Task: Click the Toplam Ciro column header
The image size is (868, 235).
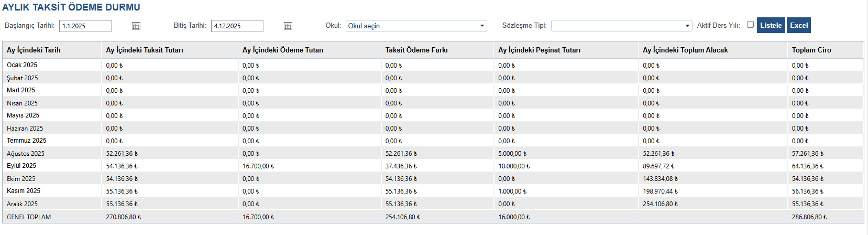Action: [811, 50]
